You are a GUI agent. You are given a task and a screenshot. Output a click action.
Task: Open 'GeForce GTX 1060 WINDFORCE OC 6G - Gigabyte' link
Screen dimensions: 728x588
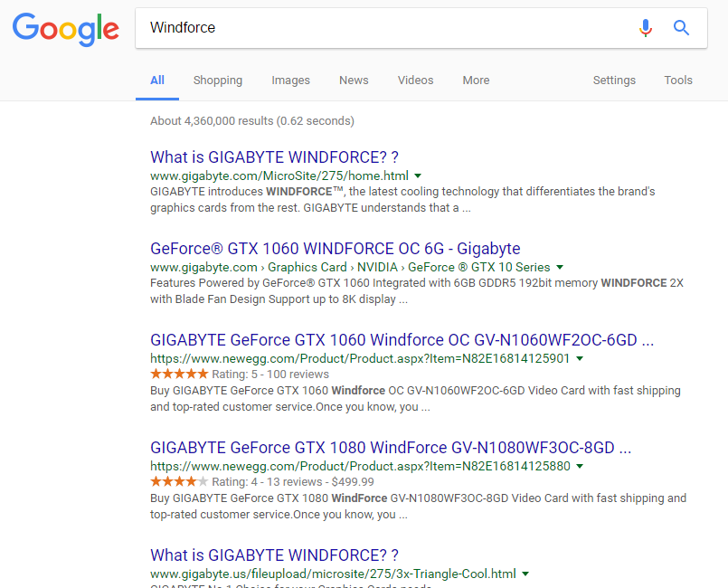point(336,249)
